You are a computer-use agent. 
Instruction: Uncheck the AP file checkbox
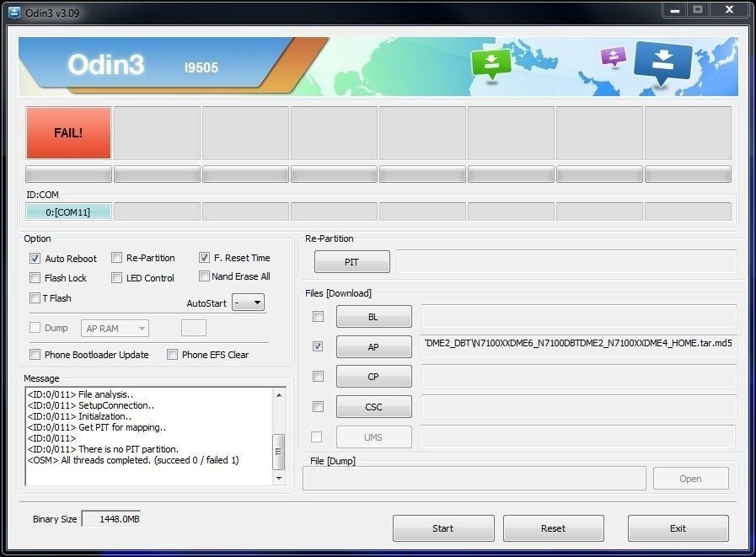pyautogui.click(x=318, y=346)
